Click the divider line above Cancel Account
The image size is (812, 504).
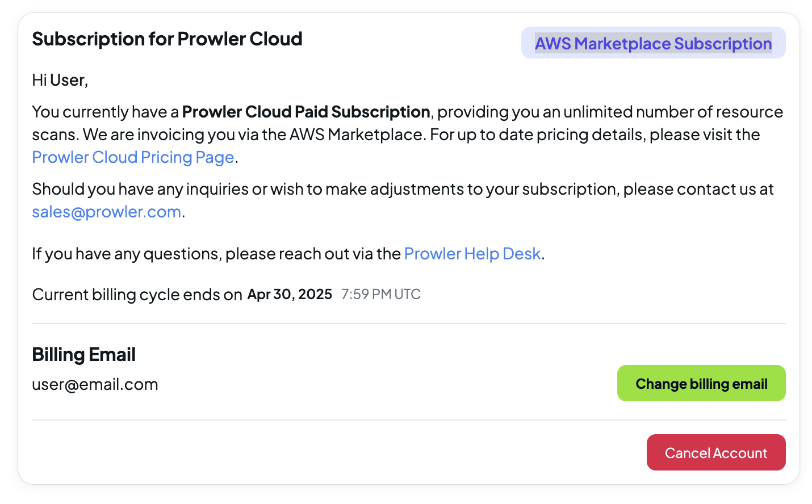[x=409, y=420]
